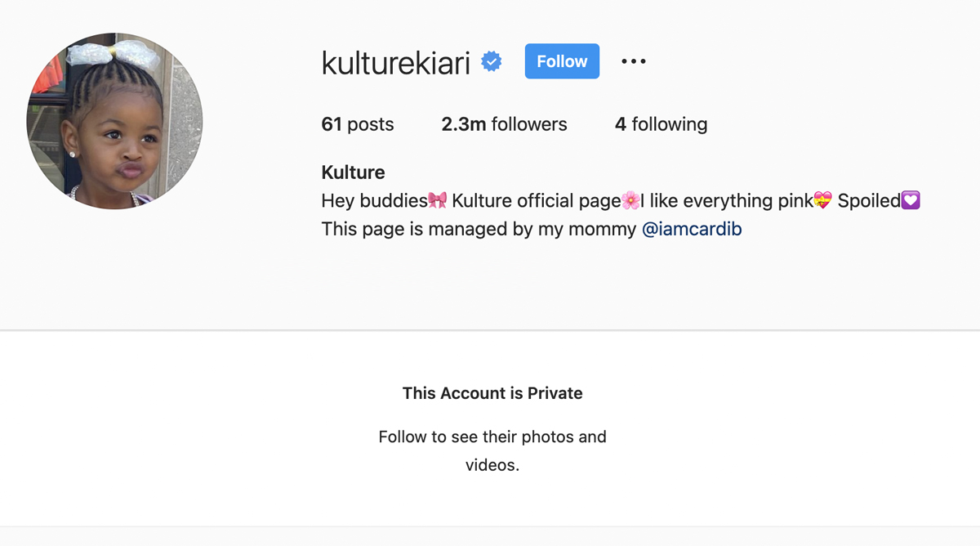Open the three-dot more options menu

[x=633, y=61]
